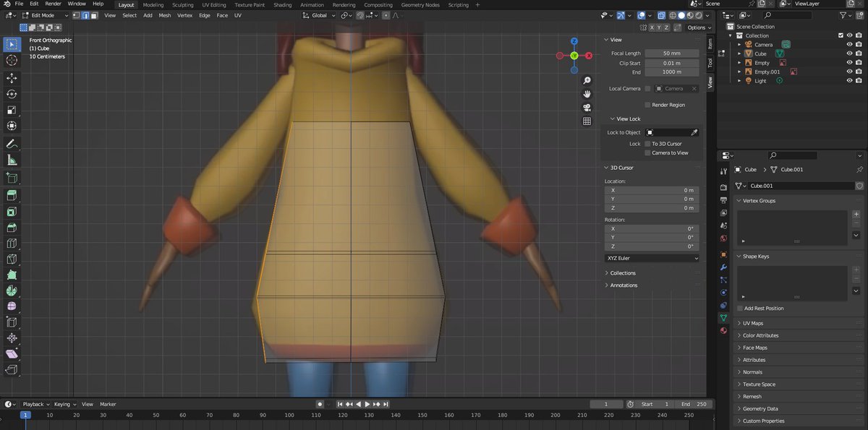Collapse the Vertex Groups panel
The image size is (868, 430).
click(759, 201)
